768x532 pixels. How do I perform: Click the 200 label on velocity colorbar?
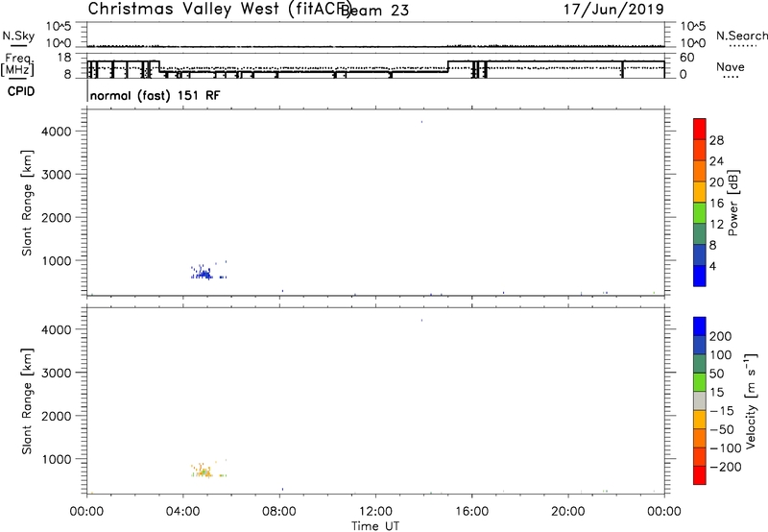tap(721, 336)
